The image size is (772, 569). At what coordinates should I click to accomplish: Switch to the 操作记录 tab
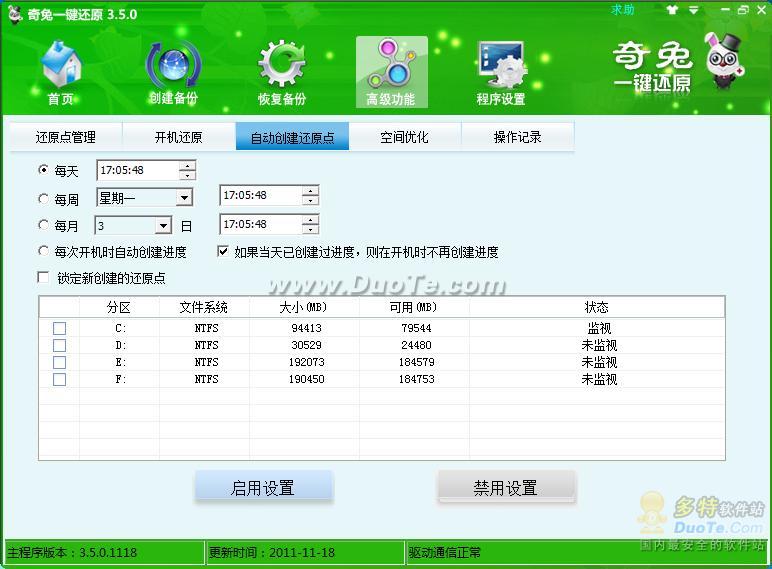[x=517, y=136]
